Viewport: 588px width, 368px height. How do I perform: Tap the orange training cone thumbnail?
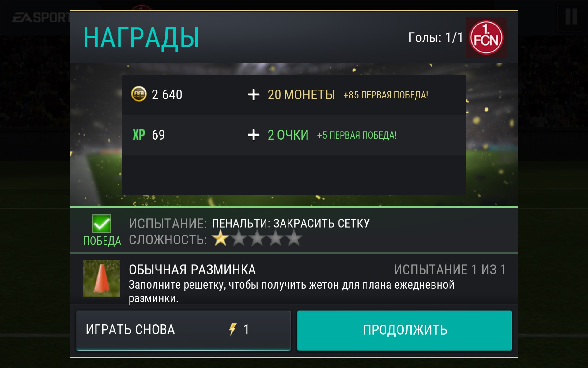102,278
